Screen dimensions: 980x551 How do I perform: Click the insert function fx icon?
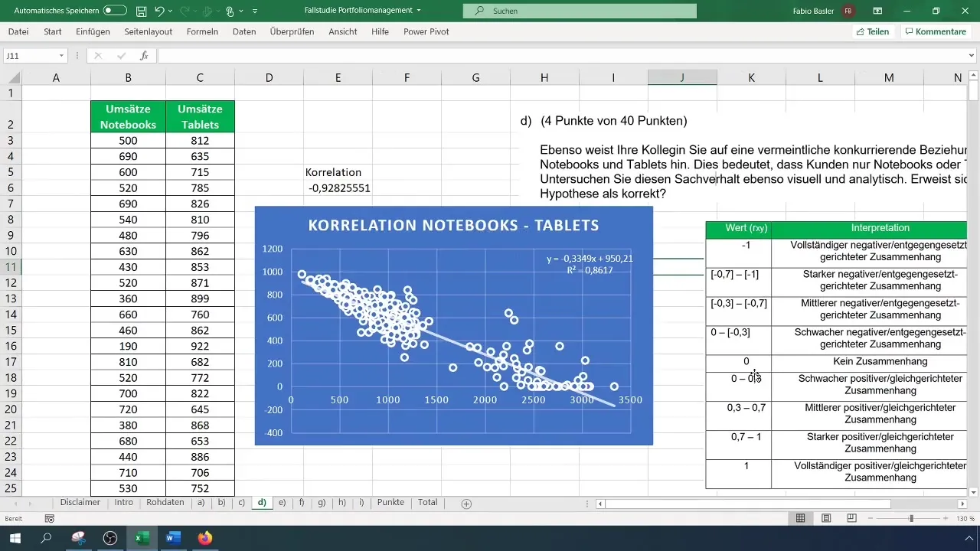(144, 56)
